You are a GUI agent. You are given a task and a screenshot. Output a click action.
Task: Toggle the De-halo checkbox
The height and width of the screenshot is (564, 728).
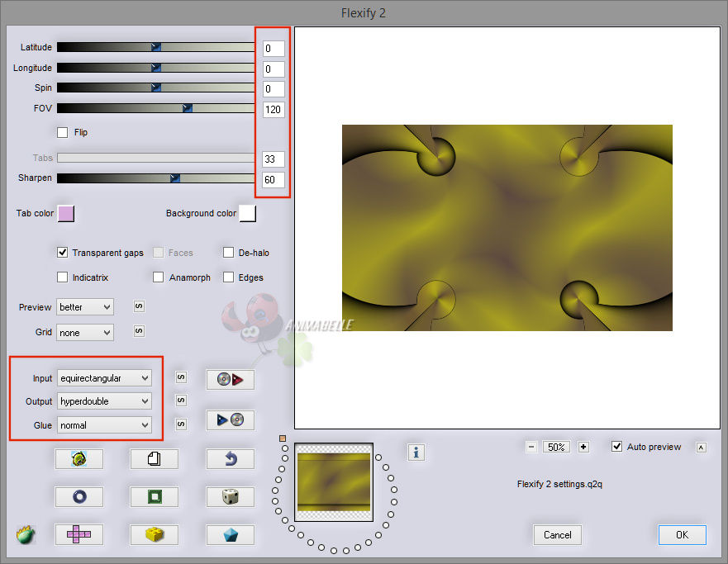click(228, 253)
